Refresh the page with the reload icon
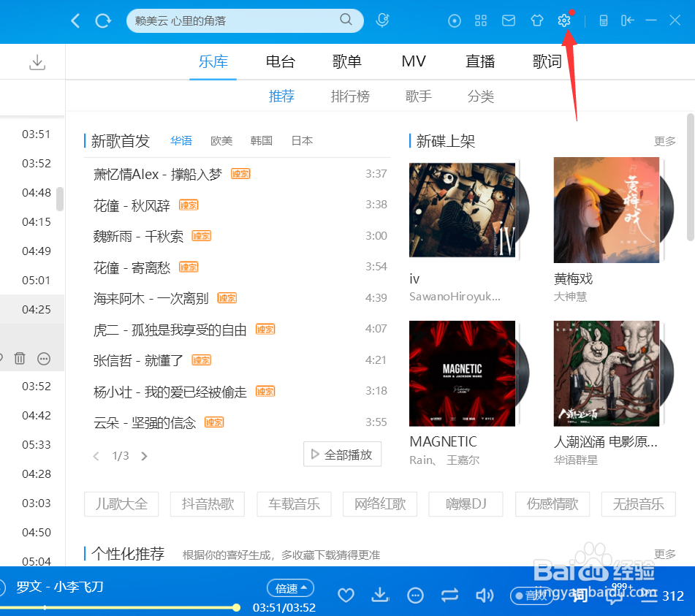This screenshot has height=616, width=695. (103, 20)
